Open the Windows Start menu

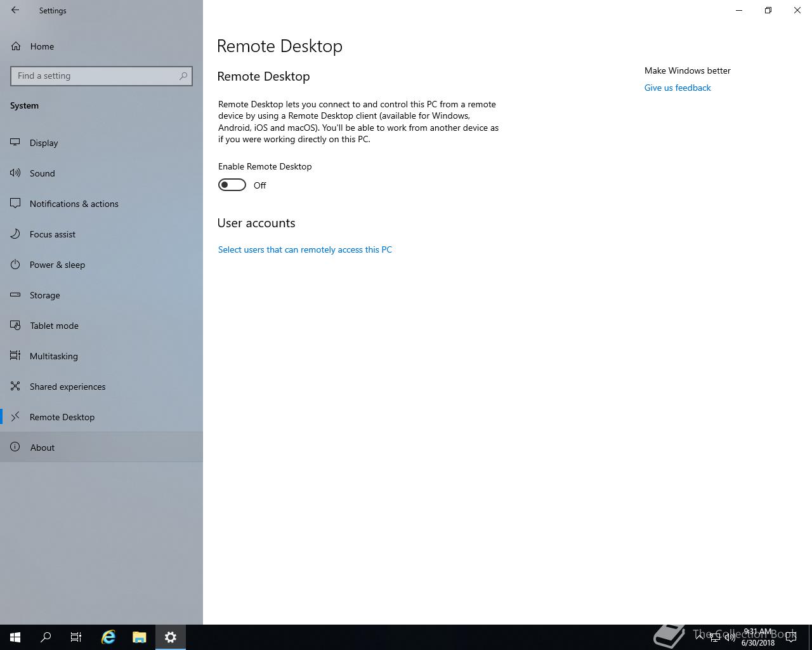[x=15, y=637]
